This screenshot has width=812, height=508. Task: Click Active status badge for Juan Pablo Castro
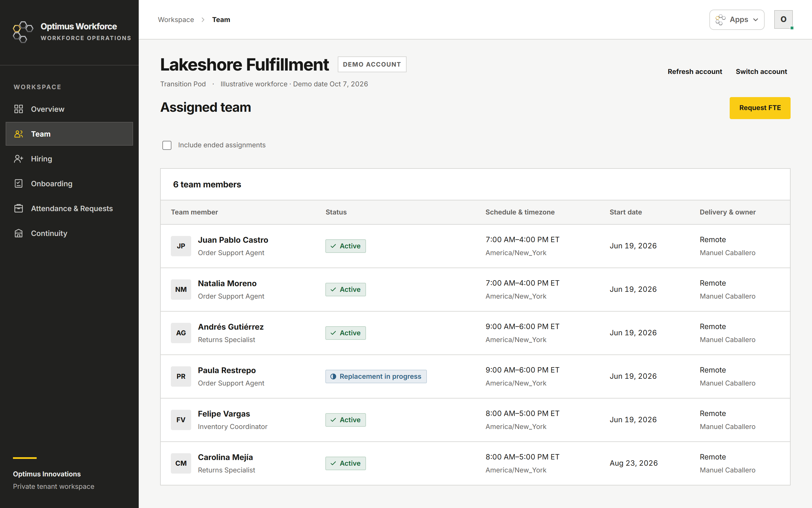(345, 246)
